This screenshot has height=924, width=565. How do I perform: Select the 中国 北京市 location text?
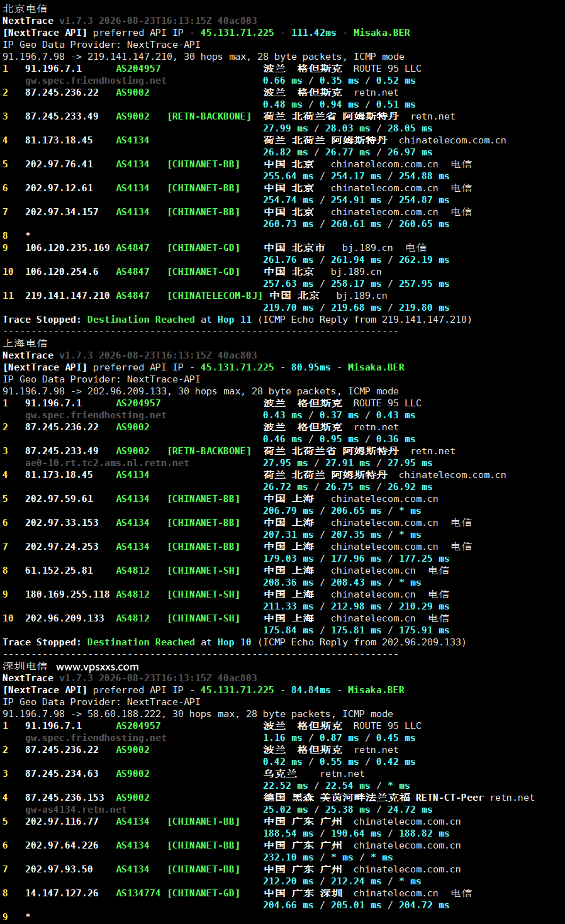pos(294,248)
